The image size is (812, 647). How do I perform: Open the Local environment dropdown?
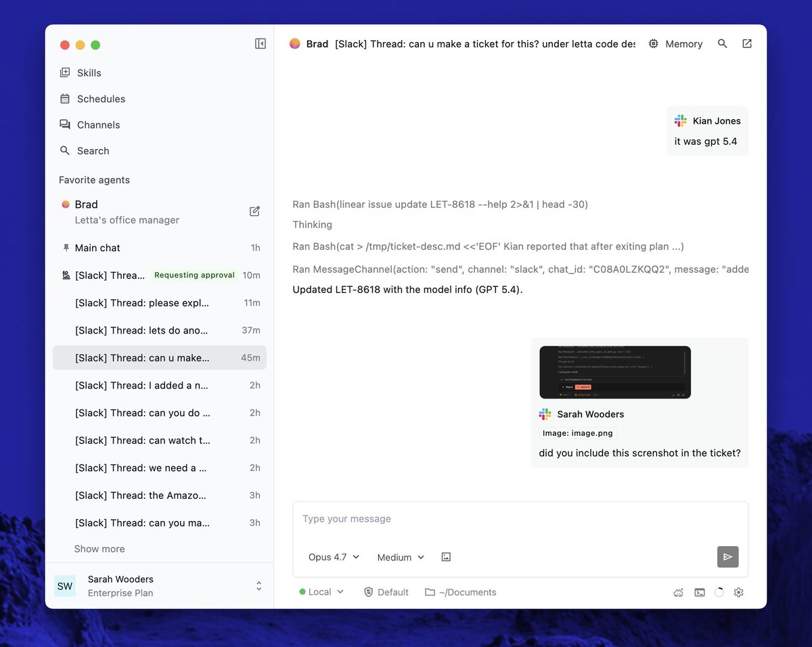pos(321,592)
